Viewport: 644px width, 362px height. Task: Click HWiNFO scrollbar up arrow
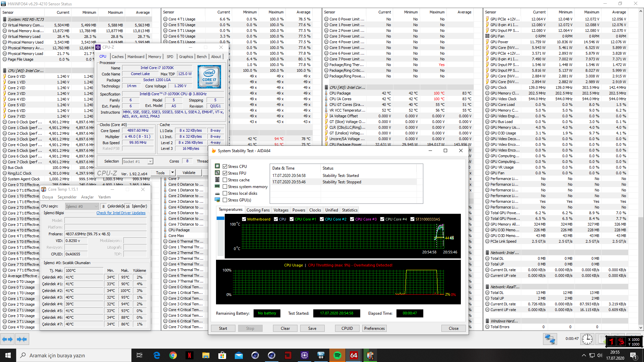pos(641,12)
